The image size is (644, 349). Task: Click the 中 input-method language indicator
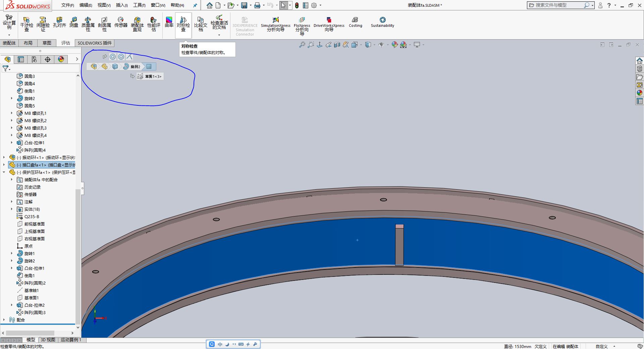coord(220,344)
